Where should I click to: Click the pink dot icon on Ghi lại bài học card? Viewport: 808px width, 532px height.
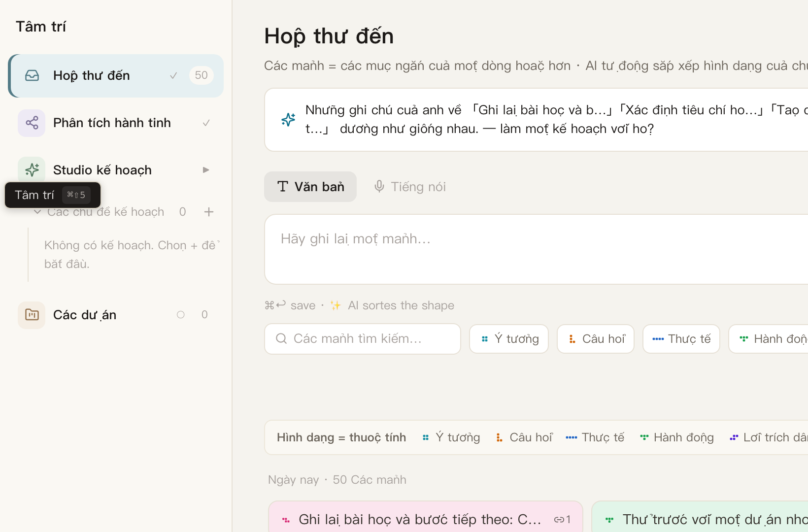(286, 519)
